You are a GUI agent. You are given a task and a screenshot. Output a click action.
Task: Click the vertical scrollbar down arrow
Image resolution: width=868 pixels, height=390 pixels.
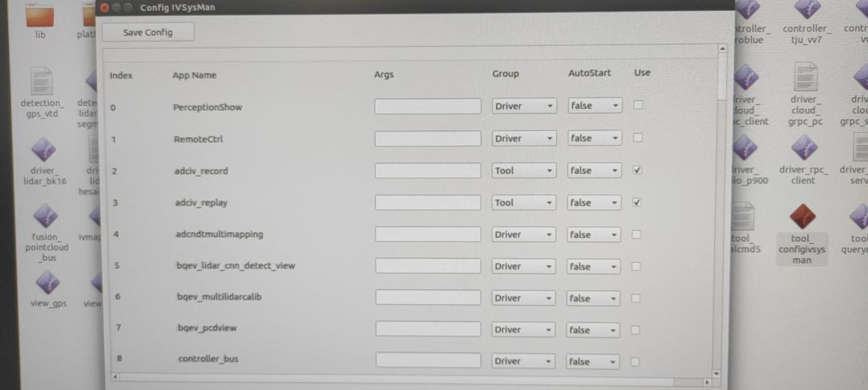click(x=717, y=374)
